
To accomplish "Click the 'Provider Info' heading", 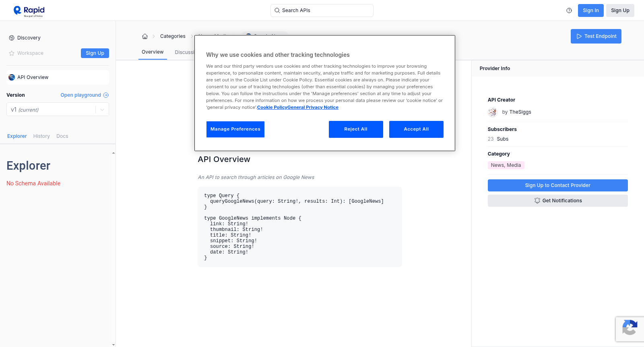I will click(495, 69).
